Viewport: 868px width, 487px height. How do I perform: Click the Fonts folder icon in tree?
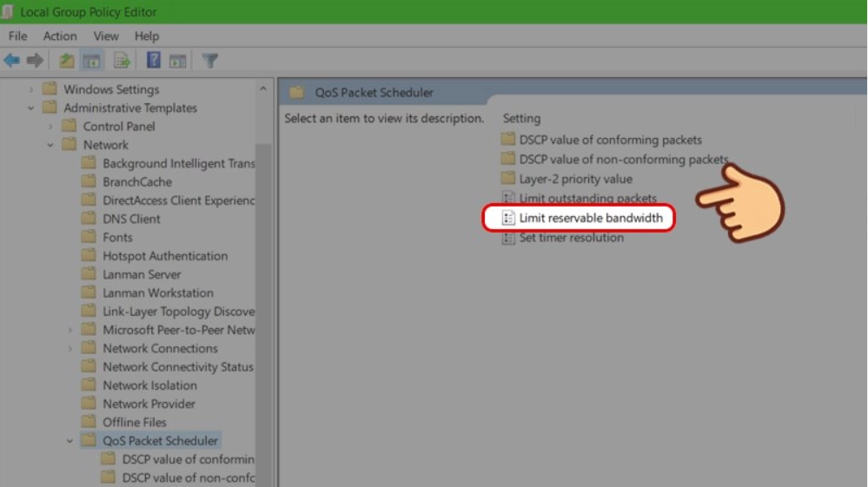(x=89, y=237)
